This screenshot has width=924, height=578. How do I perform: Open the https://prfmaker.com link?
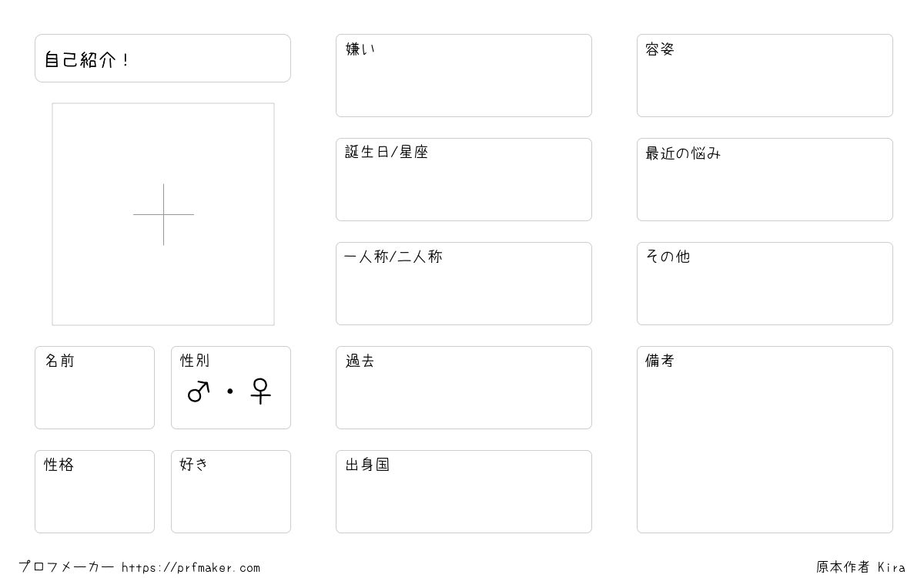tap(191, 568)
